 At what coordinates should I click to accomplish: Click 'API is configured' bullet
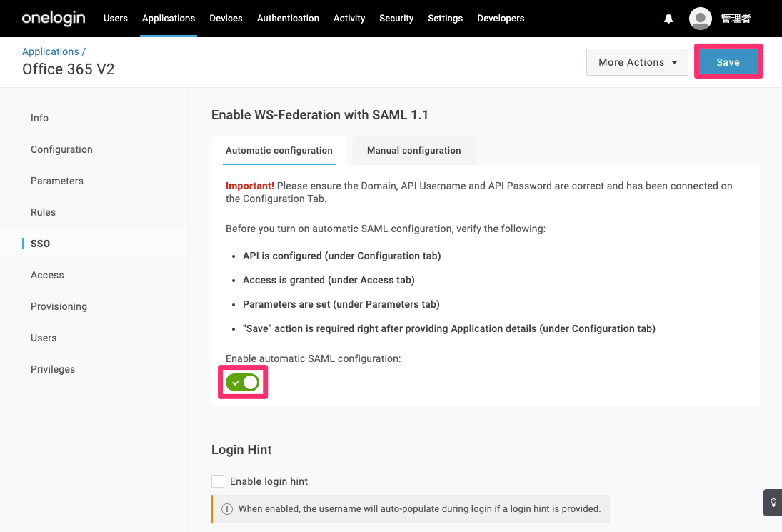(x=341, y=256)
